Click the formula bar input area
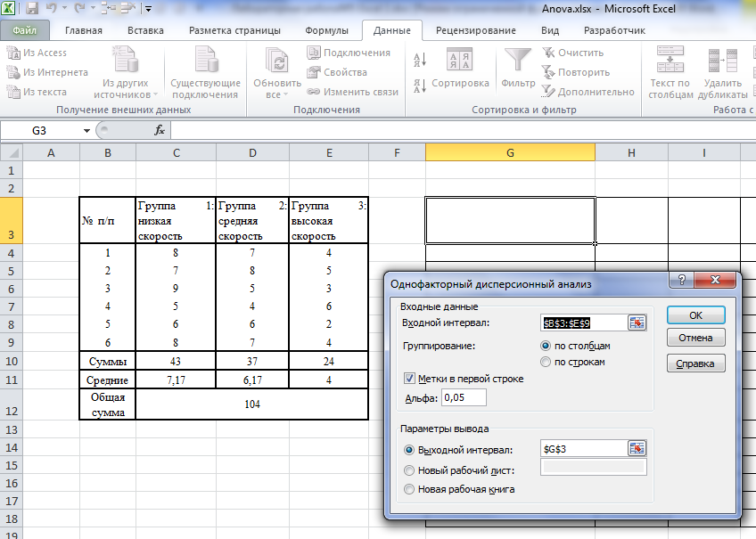 pyautogui.click(x=463, y=130)
